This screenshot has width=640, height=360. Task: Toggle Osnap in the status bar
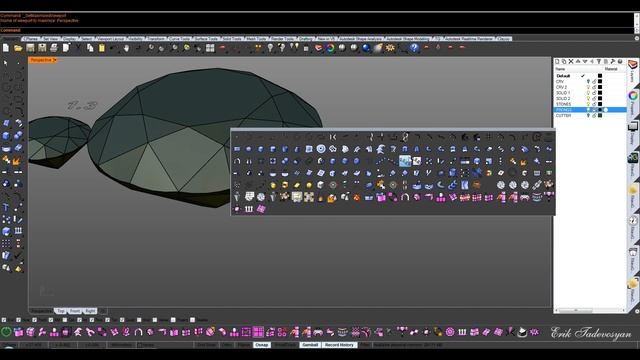click(x=262, y=345)
